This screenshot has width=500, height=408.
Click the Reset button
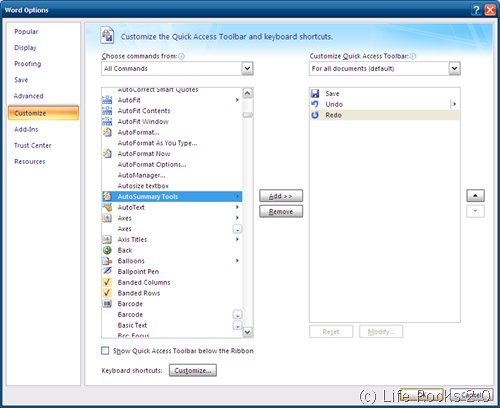331,332
